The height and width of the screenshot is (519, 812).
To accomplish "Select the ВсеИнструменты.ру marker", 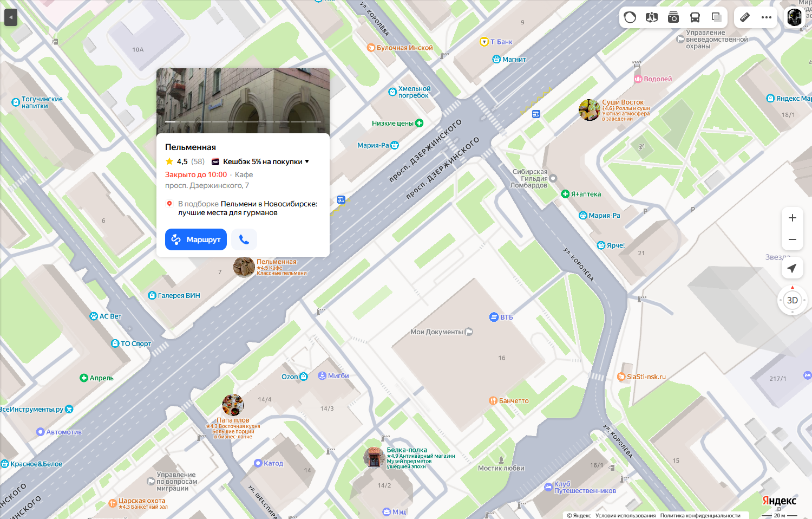I will tap(69, 409).
